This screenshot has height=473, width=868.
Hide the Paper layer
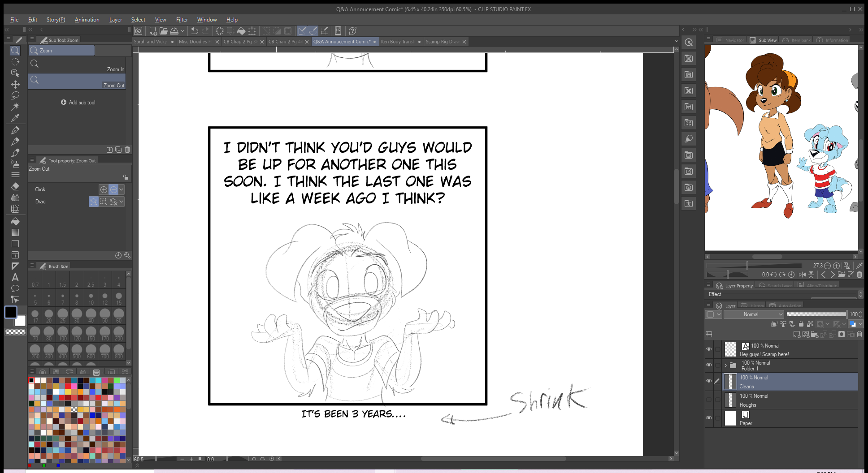pos(709,418)
